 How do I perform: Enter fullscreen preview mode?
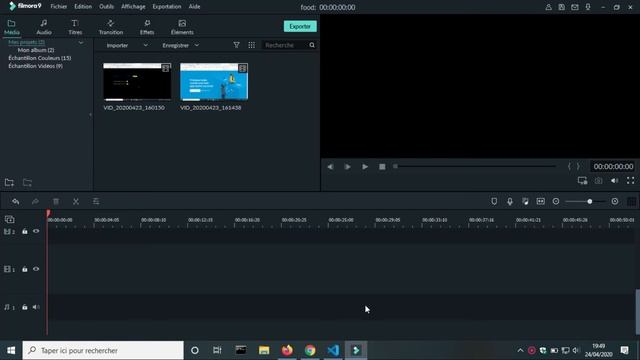pyautogui.click(x=631, y=180)
